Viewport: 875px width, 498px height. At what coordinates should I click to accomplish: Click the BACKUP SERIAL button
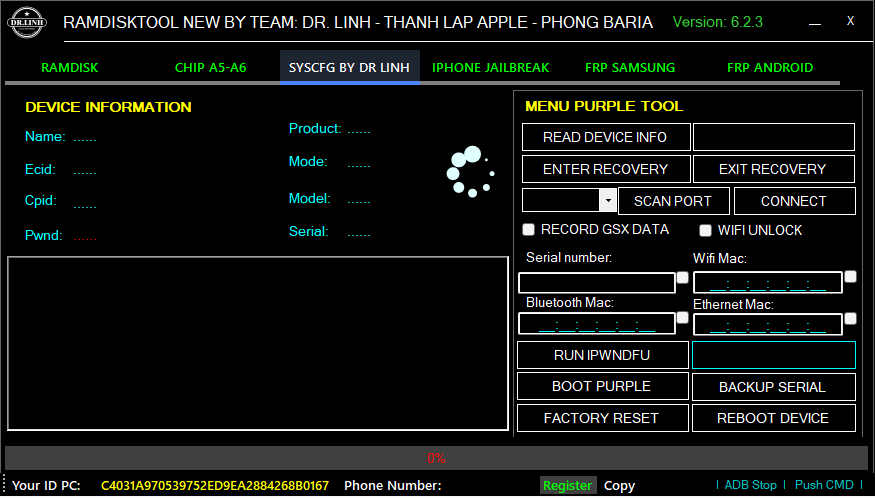773,387
